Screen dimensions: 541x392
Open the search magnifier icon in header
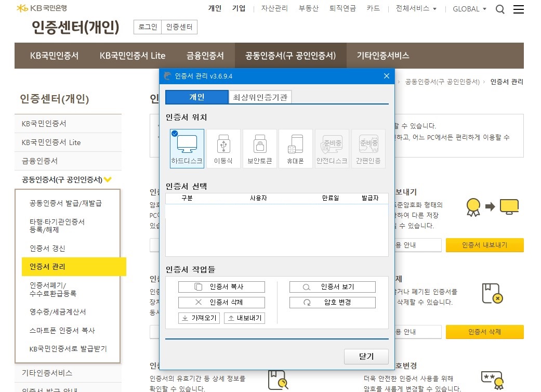[x=500, y=9]
